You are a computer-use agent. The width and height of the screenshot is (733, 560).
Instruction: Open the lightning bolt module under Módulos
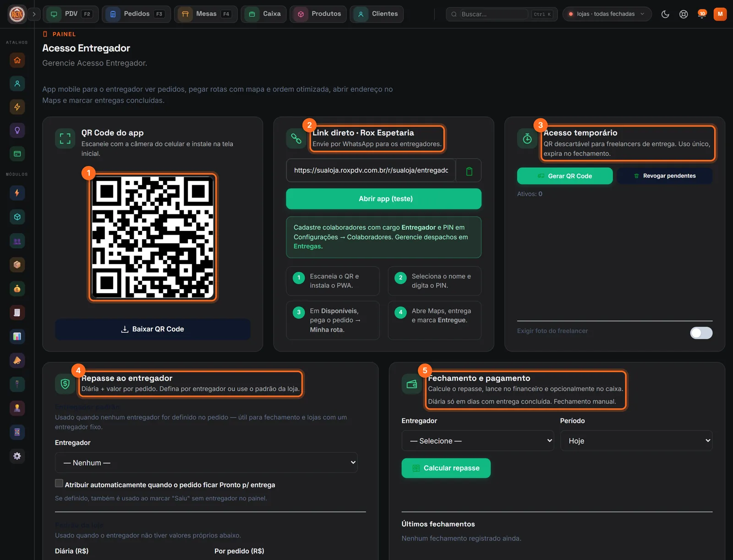[17, 193]
